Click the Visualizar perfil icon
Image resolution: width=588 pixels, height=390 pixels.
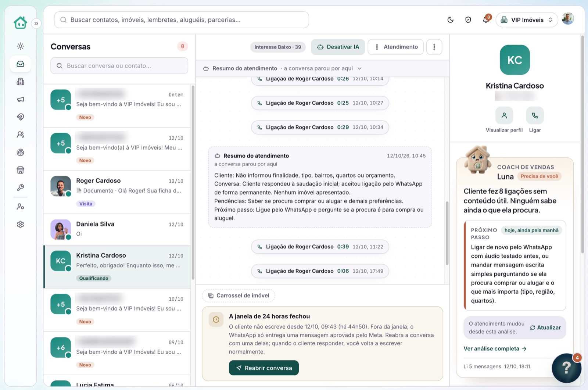[x=504, y=115]
